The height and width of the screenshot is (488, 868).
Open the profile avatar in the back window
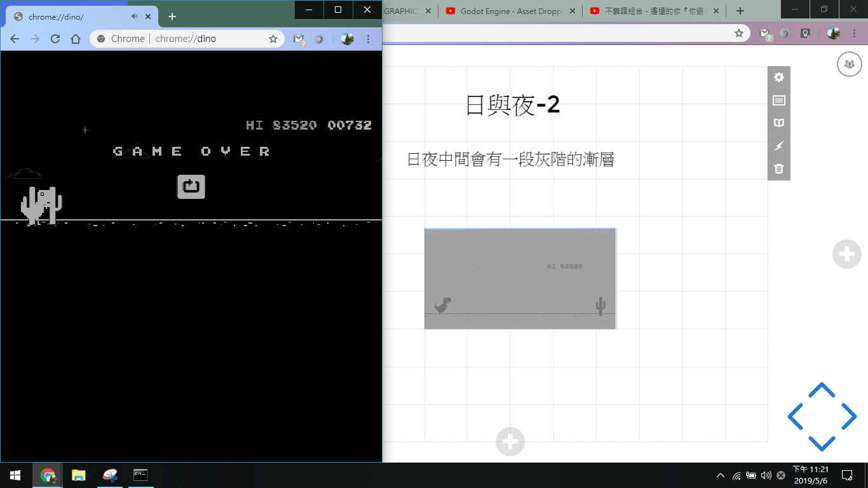(x=834, y=33)
